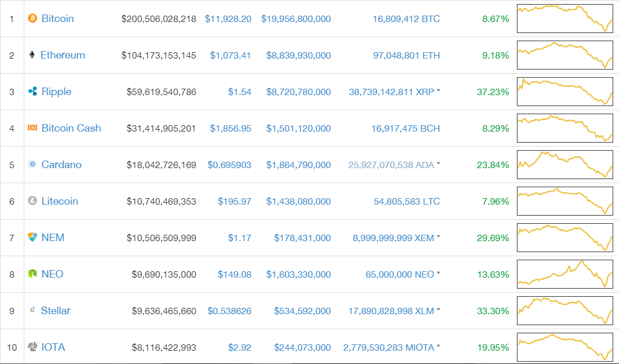Click Bitcoin volume $19,956,800,000

coord(296,19)
